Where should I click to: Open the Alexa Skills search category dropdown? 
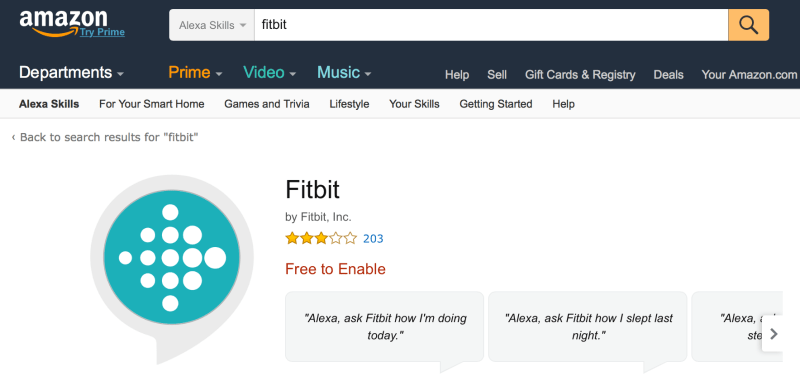(x=212, y=25)
